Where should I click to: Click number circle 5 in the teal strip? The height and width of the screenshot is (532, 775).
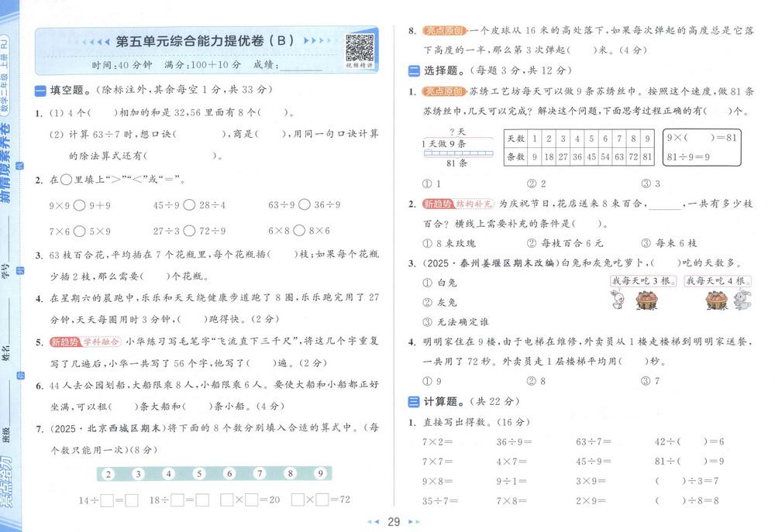click(199, 474)
